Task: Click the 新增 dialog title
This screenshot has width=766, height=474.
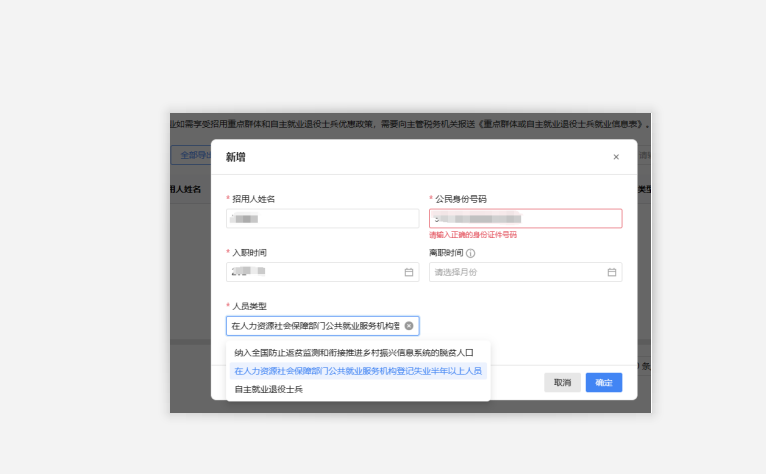Action: [x=235, y=157]
